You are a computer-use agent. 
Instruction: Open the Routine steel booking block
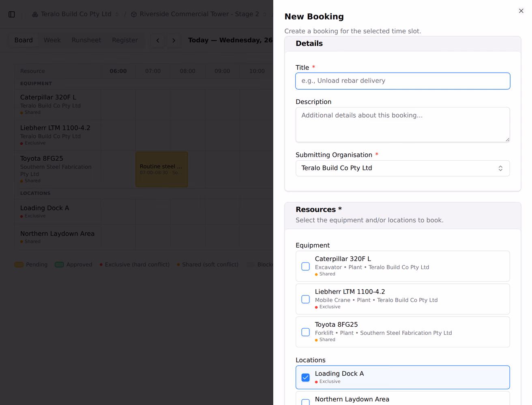[161, 169]
